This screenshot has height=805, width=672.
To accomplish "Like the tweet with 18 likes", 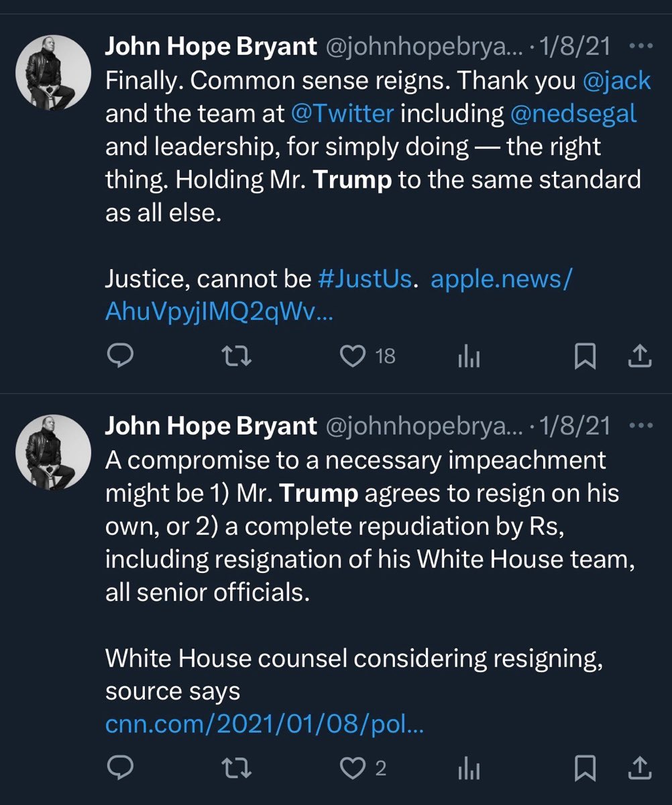I will (352, 356).
